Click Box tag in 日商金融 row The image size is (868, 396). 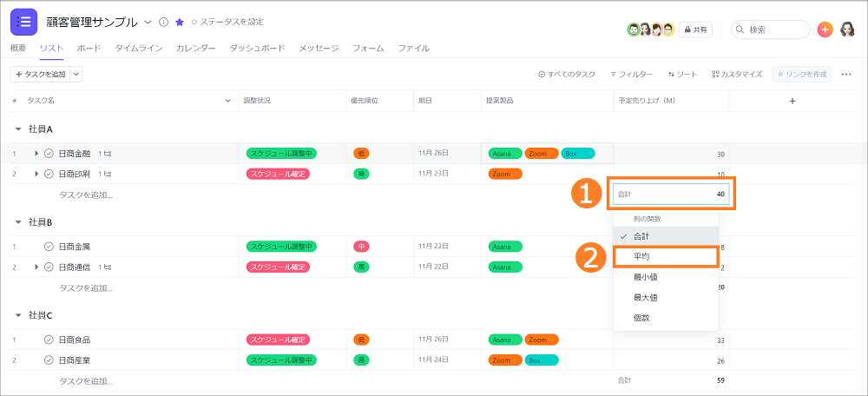click(578, 154)
